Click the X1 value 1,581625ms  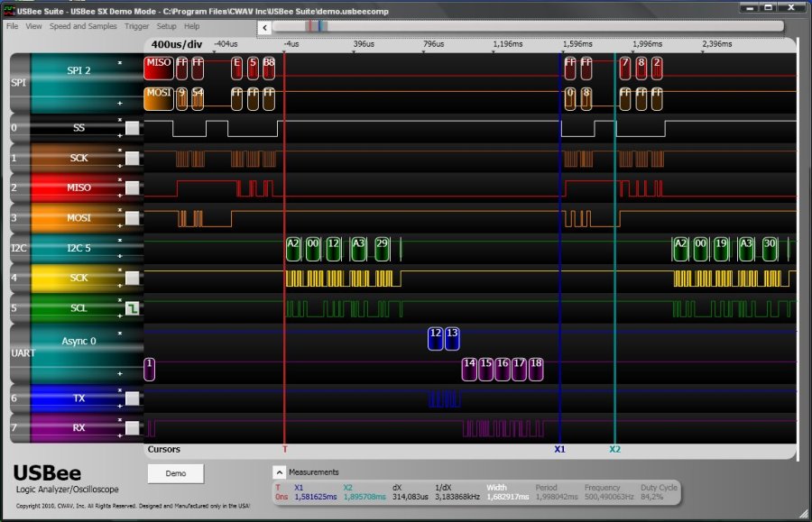(x=316, y=497)
